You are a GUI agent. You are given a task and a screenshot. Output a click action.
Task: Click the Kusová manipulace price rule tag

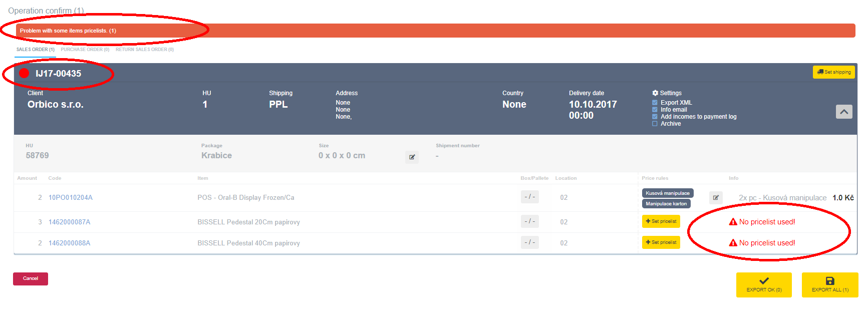pos(667,193)
